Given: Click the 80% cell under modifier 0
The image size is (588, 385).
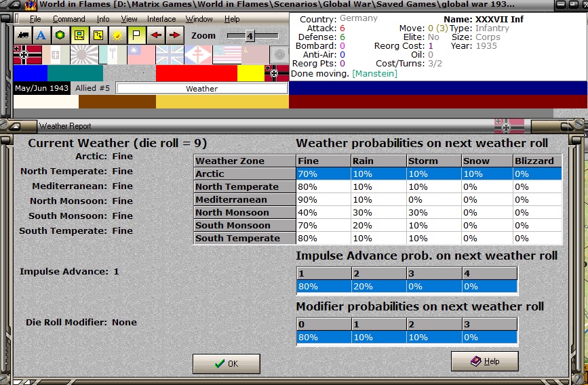Looking at the screenshot, I should point(324,337).
